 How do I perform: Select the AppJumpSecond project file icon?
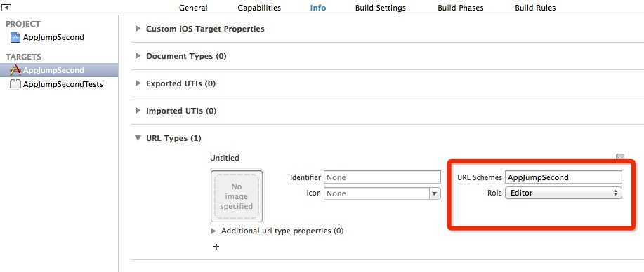[15, 37]
